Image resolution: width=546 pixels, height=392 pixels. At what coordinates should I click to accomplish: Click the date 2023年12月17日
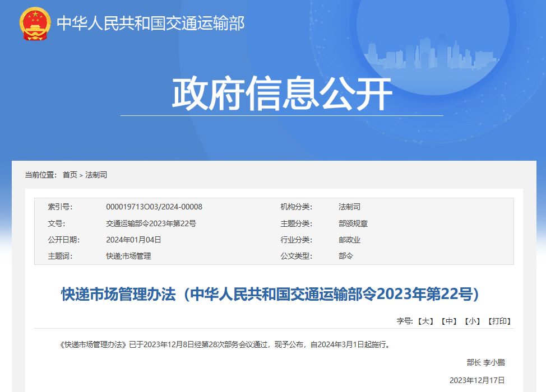coord(477,381)
